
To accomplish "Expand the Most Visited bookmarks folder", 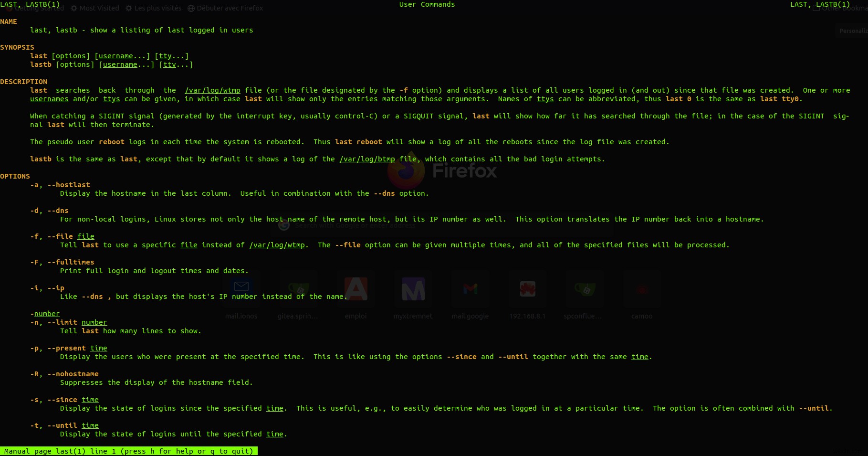I will tap(99, 8).
